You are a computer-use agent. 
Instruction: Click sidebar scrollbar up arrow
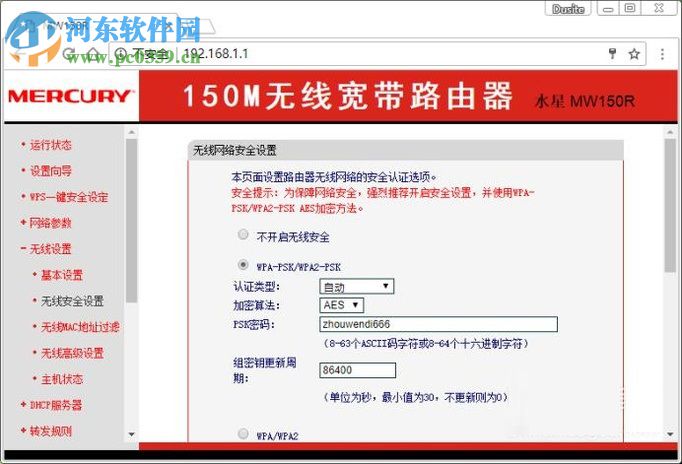[131, 132]
